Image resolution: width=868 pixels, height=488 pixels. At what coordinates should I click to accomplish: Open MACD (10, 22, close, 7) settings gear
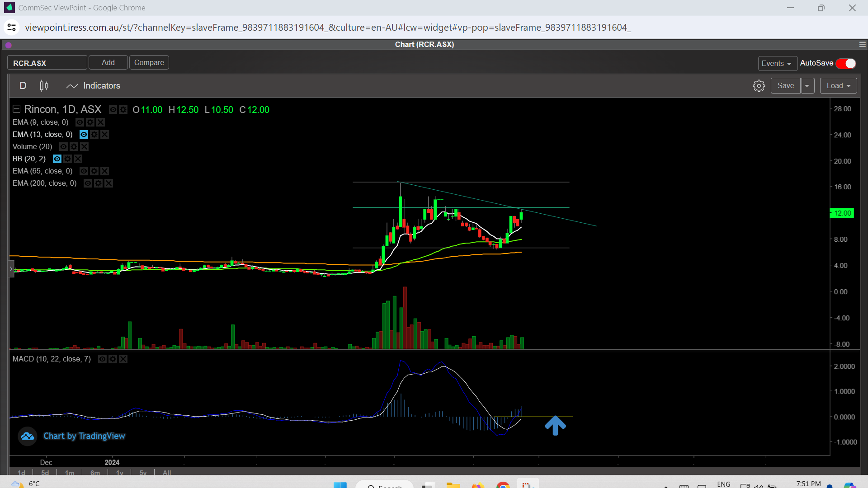(x=113, y=359)
